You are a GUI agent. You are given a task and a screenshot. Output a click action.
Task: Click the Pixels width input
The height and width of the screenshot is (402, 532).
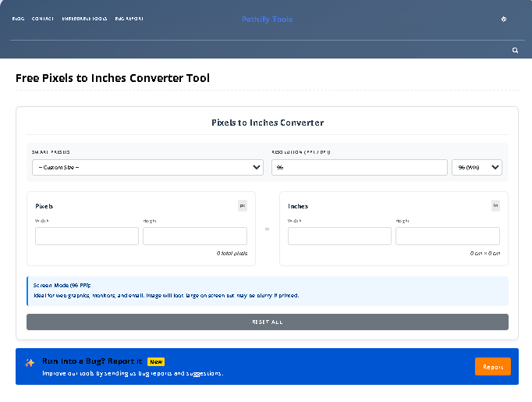coord(87,236)
